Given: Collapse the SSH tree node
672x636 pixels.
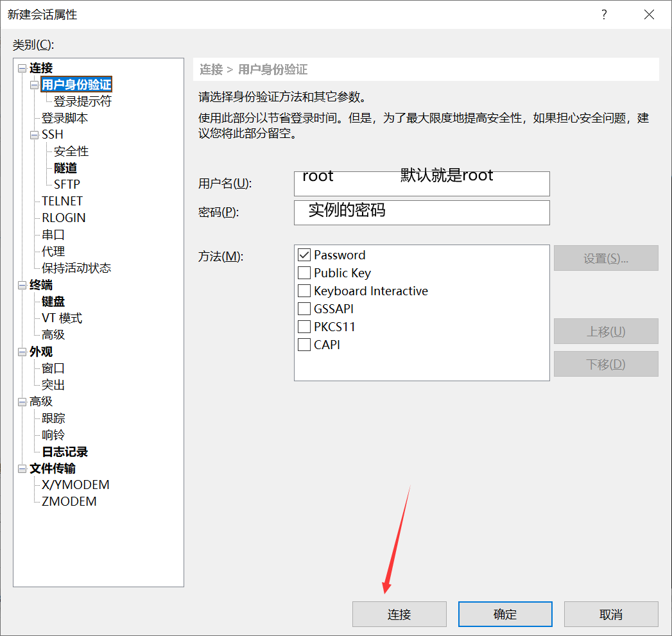Looking at the screenshot, I should click(x=34, y=135).
